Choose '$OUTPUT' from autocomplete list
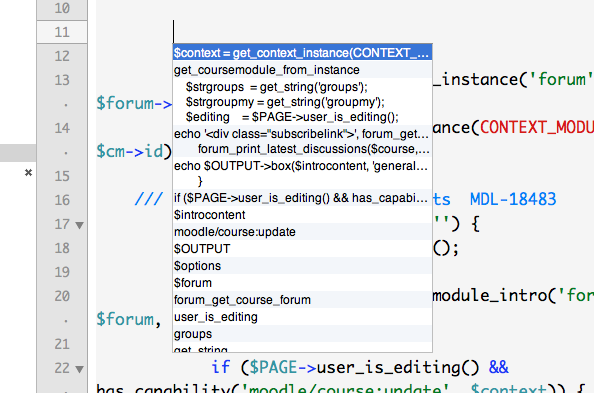The height and width of the screenshot is (393, 594). click(302, 249)
